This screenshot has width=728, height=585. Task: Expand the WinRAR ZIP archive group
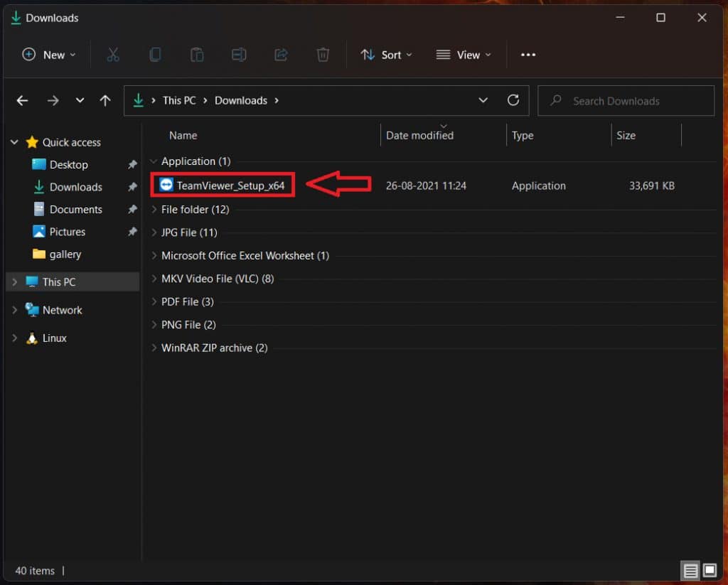coord(154,348)
